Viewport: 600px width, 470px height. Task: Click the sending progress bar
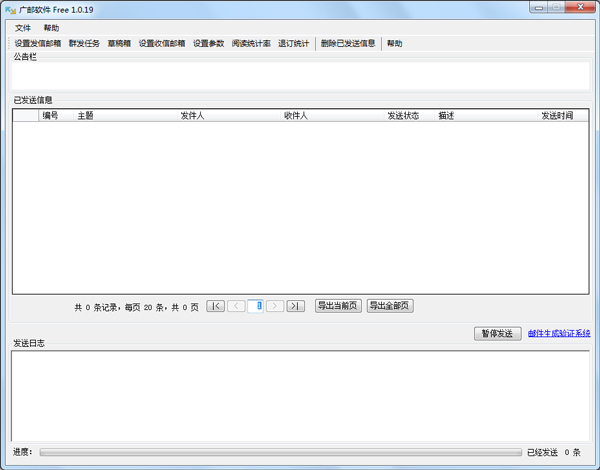click(280, 452)
